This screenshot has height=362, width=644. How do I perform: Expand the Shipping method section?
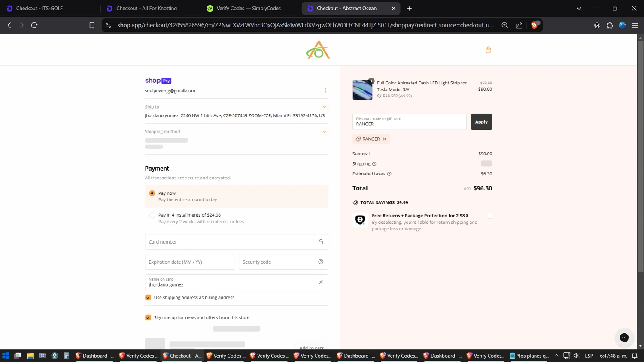325,132
